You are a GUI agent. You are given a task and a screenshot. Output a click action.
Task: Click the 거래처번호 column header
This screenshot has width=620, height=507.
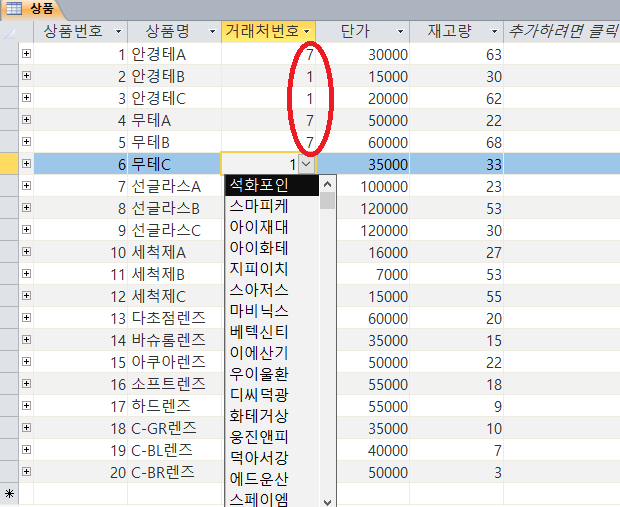(x=260, y=31)
